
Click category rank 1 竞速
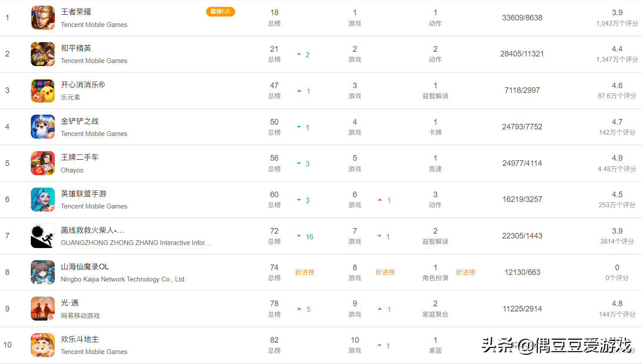click(435, 163)
